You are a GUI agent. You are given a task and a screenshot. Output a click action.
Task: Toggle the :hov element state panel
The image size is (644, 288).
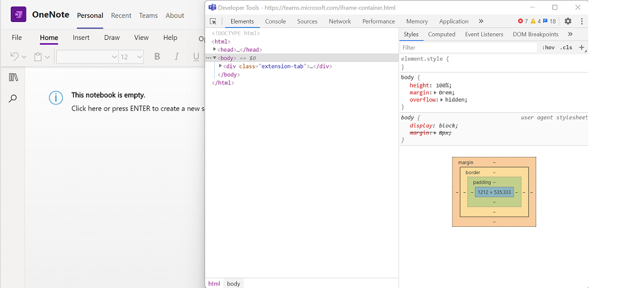548,47
